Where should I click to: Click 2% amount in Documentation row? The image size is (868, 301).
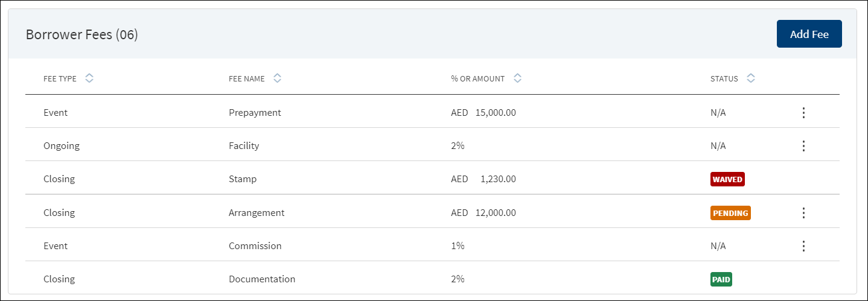(x=458, y=279)
